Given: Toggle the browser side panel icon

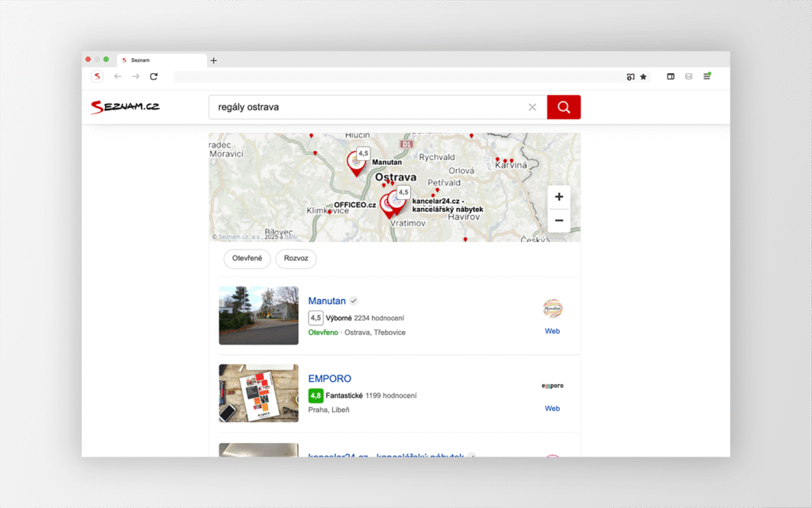Looking at the screenshot, I should click(671, 77).
